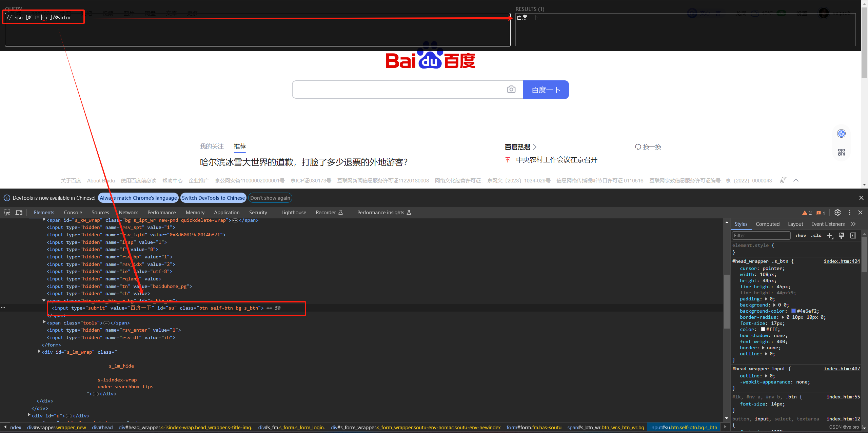Switch to the Sources tab

100,213
